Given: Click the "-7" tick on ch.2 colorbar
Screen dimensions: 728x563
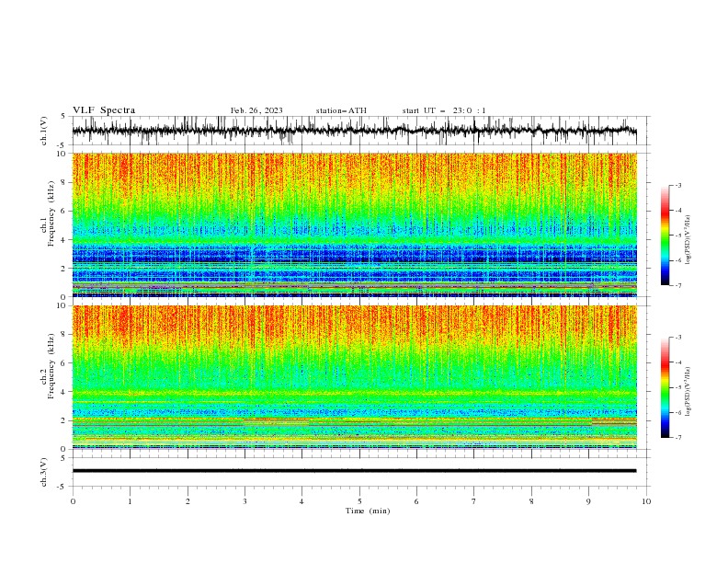Looking at the screenshot, I should (x=677, y=437).
